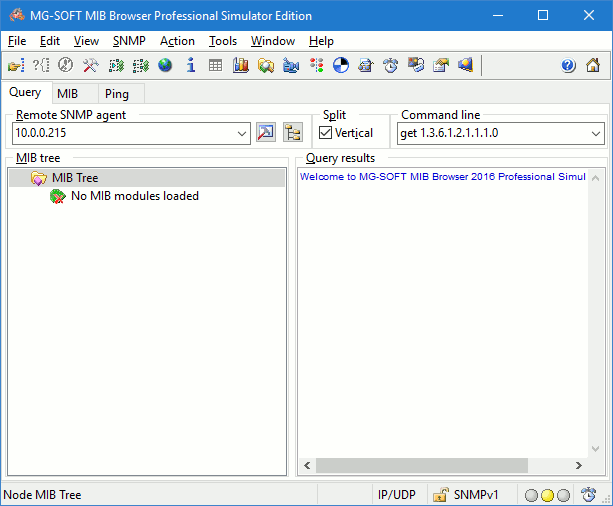Click the crossed tools preferences icon
The height and width of the screenshot is (506, 613).
(90, 66)
